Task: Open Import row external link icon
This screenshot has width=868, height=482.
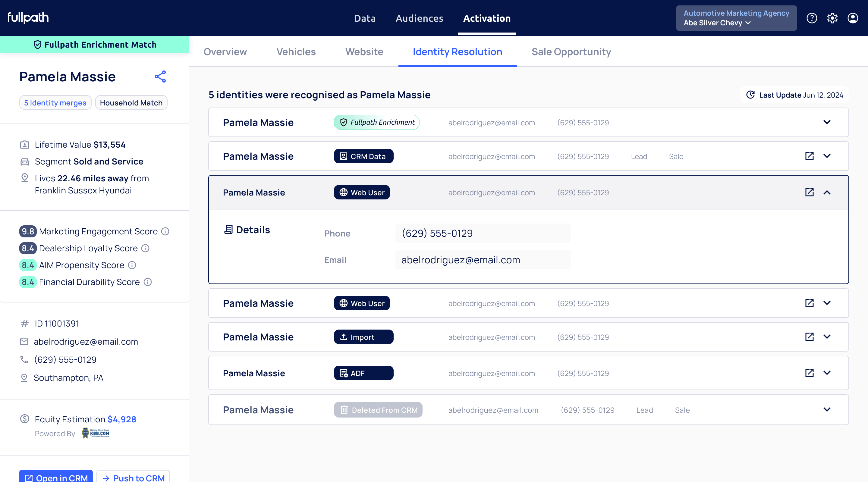Action: click(809, 337)
